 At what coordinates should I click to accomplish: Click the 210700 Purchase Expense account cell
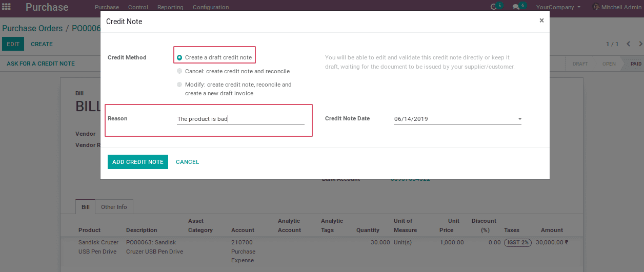pyautogui.click(x=243, y=252)
